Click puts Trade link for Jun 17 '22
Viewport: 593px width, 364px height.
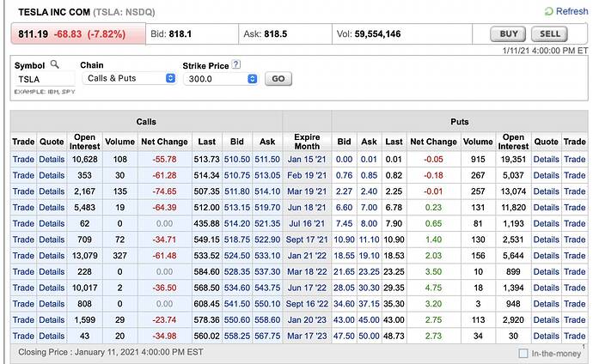(x=575, y=288)
